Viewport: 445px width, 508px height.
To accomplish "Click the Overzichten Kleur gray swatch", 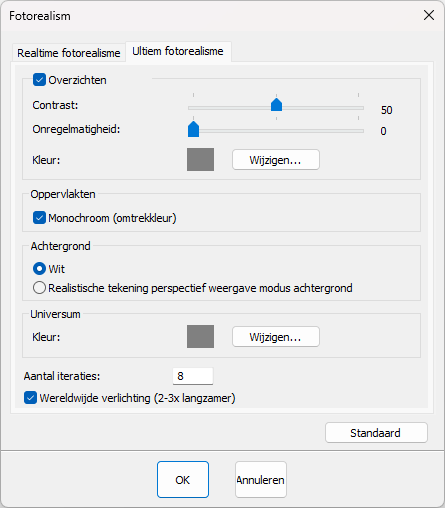I will [x=200, y=160].
